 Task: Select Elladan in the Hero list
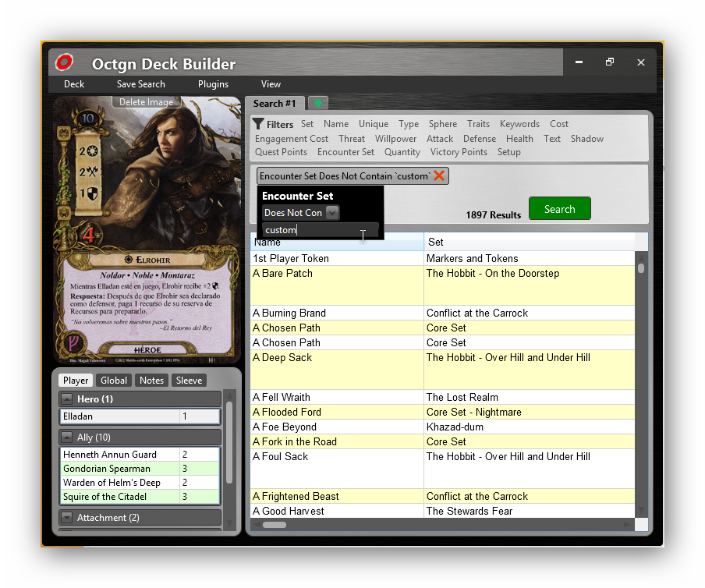pos(140,416)
